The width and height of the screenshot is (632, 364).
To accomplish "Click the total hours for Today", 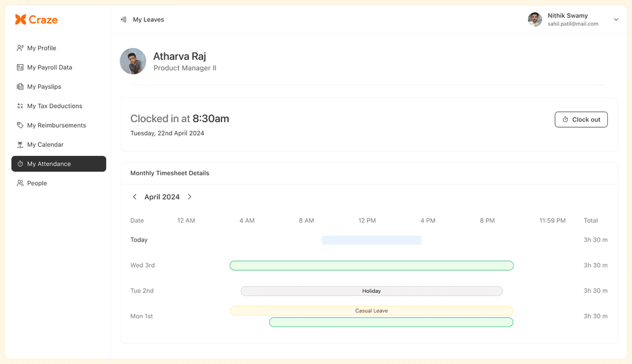I will tap(596, 240).
